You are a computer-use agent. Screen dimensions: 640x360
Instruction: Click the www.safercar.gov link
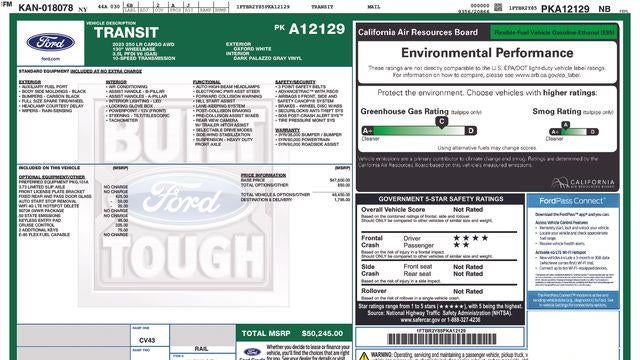421,320
